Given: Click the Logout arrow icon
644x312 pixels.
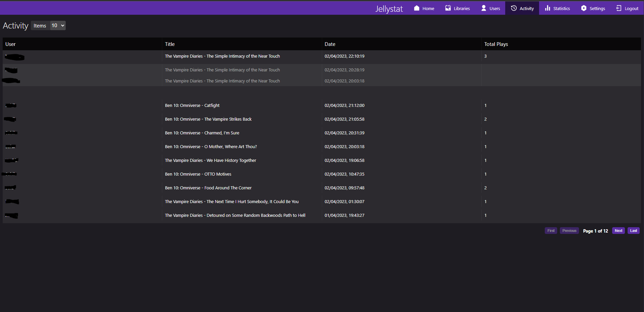Looking at the screenshot, I should pyautogui.click(x=619, y=8).
